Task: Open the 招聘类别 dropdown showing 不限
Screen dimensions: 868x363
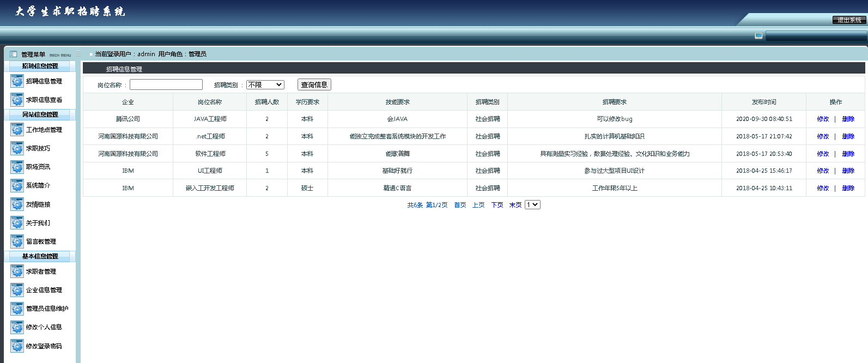Action: pos(265,84)
